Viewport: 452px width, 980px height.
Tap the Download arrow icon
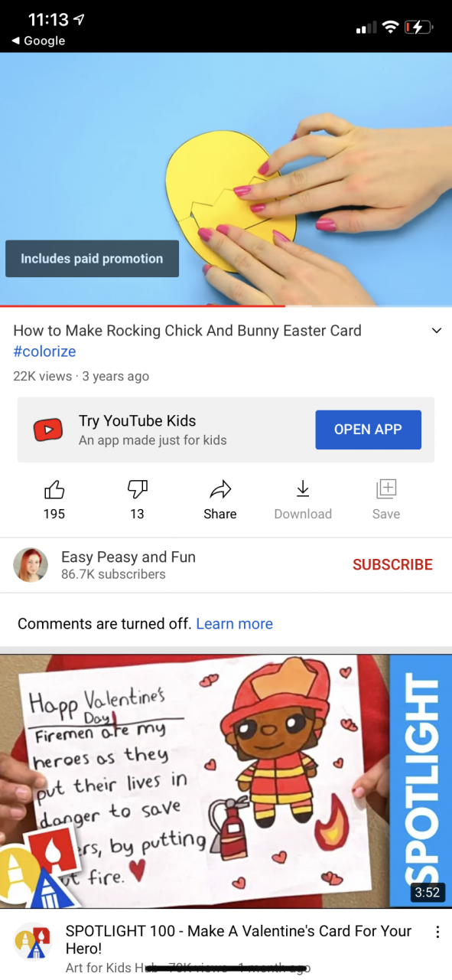303,488
